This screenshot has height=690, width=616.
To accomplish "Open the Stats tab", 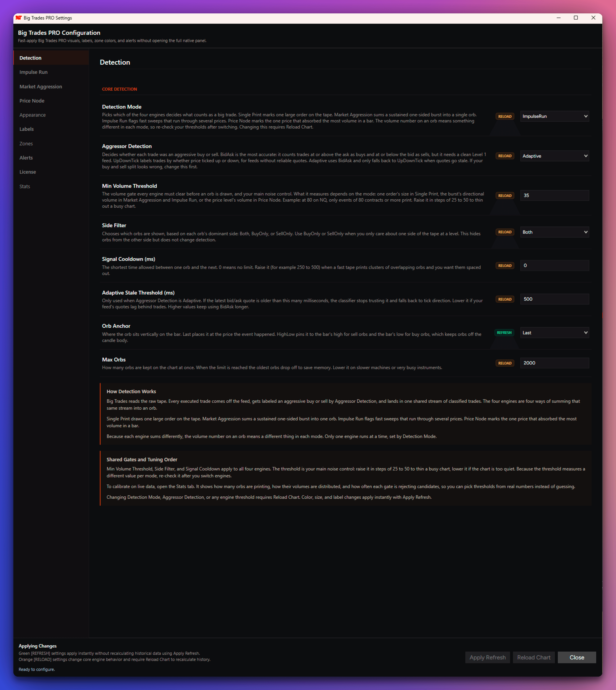I will tap(51, 186).
